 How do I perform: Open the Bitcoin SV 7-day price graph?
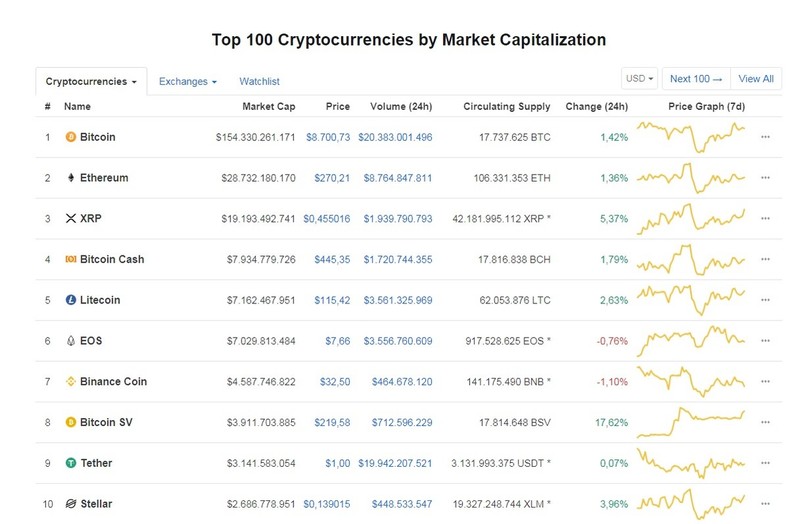coord(691,422)
